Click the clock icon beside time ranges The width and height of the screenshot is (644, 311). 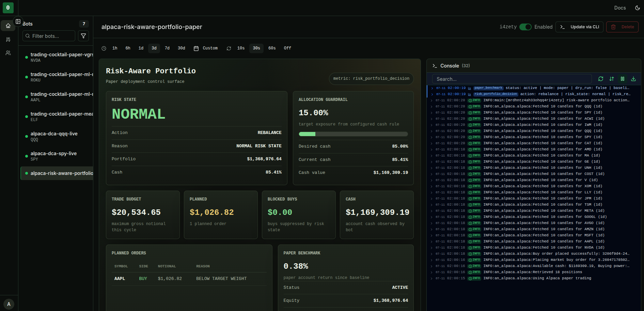point(104,48)
